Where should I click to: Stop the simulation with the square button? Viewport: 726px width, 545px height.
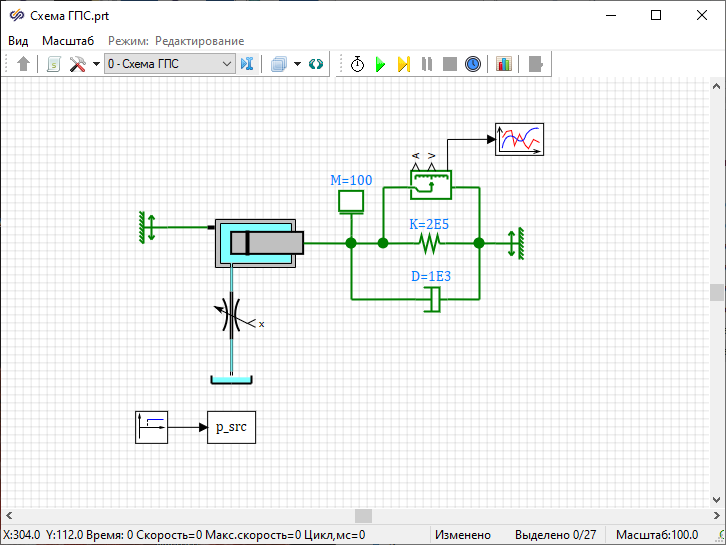coord(450,64)
